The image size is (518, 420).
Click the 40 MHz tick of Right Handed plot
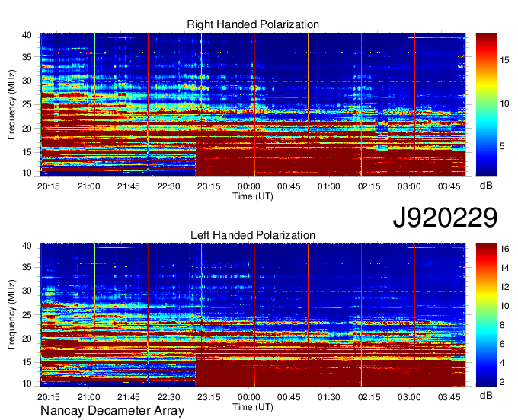pos(27,35)
